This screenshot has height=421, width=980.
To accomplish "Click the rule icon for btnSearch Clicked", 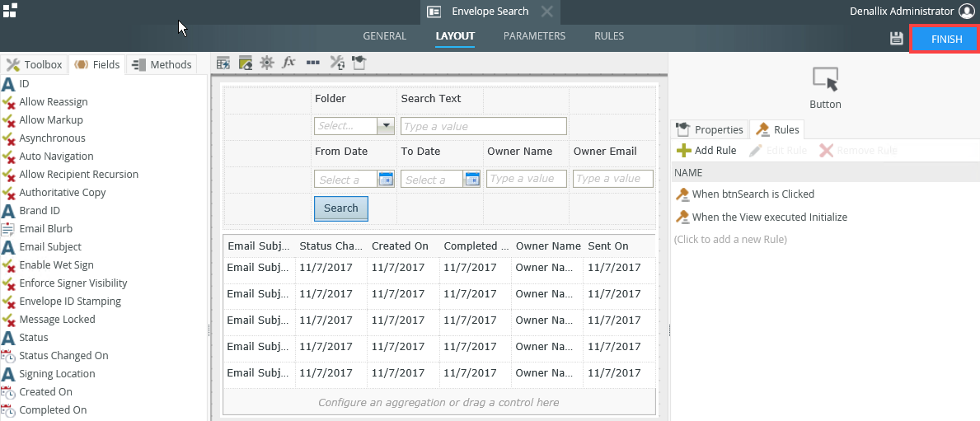I will 682,194.
